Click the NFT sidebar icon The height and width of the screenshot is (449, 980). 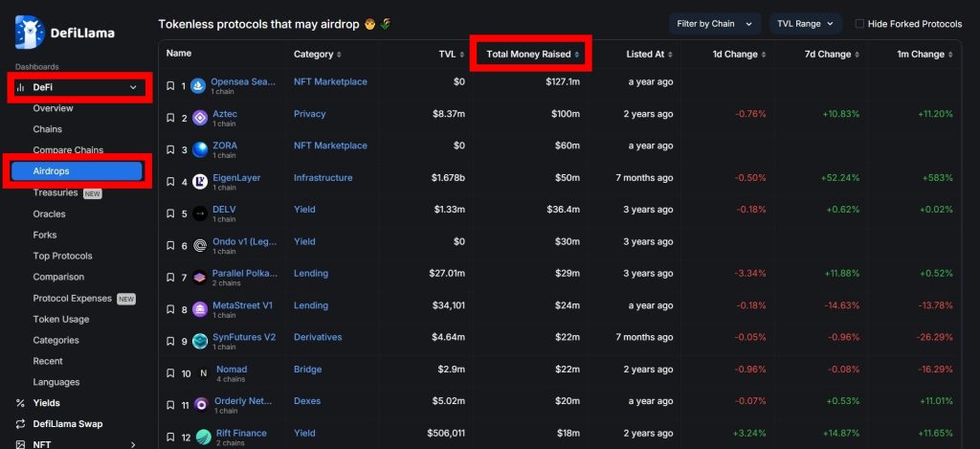click(21, 444)
